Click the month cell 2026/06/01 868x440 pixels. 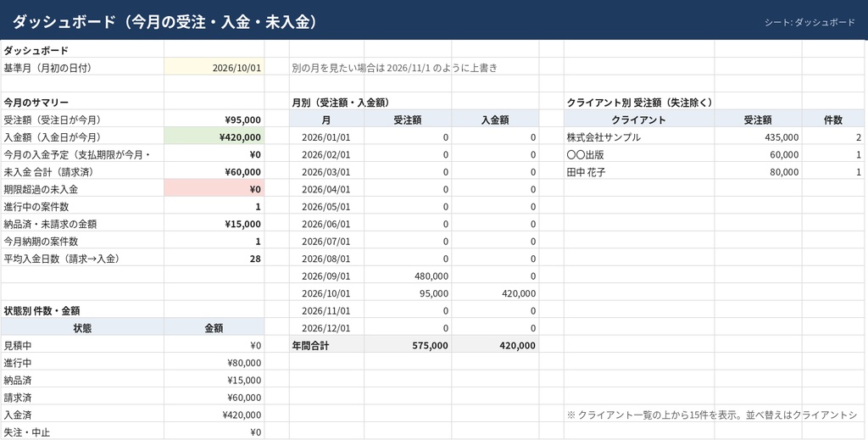click(x=326, y=224)
